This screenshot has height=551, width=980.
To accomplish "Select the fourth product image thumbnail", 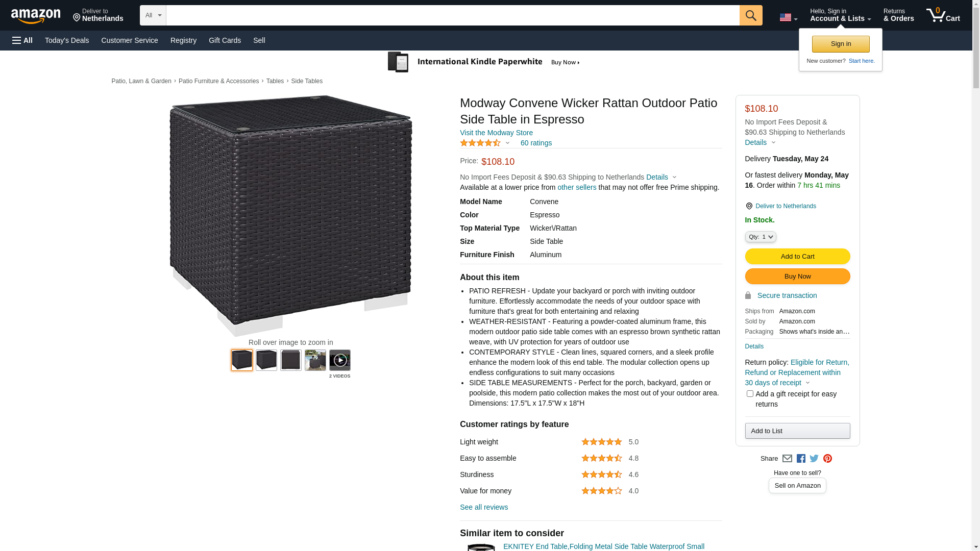I will (x=315, y=360).
